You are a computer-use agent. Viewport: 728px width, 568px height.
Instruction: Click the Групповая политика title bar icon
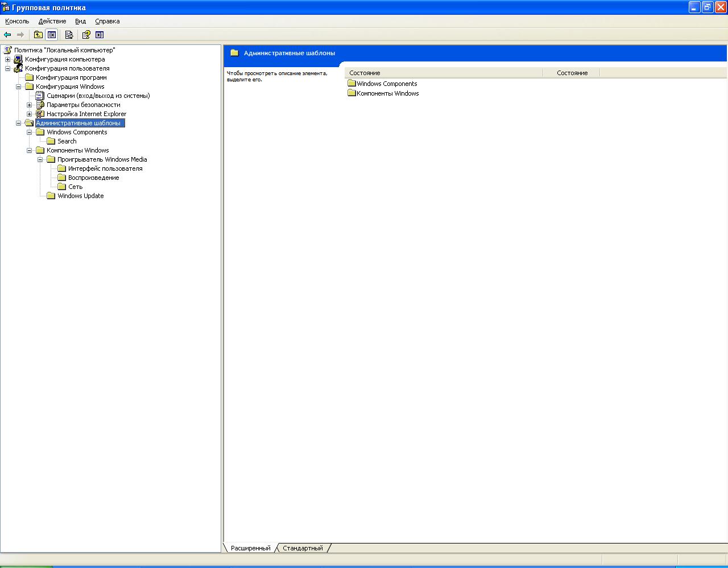click(6, 7)
